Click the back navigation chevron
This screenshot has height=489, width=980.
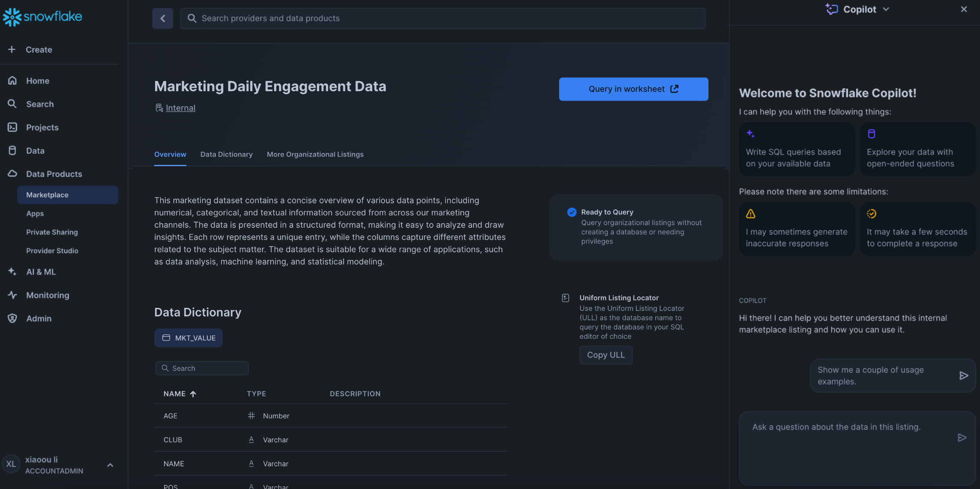click(162, 18)
